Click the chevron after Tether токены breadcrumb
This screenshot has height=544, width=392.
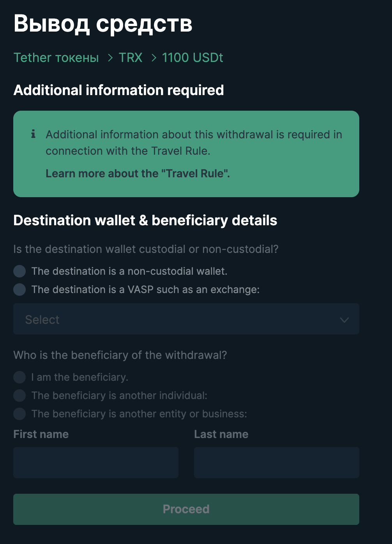click(x=110, y=58)
